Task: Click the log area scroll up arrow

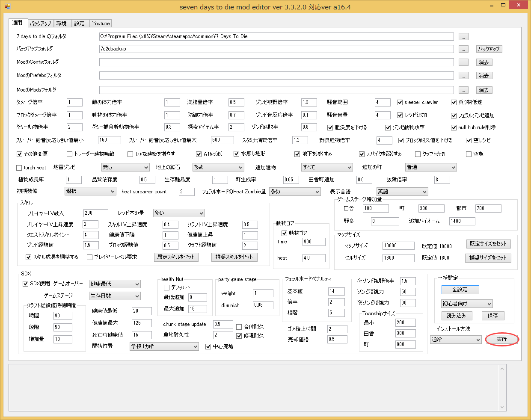Action: point(502,368)
